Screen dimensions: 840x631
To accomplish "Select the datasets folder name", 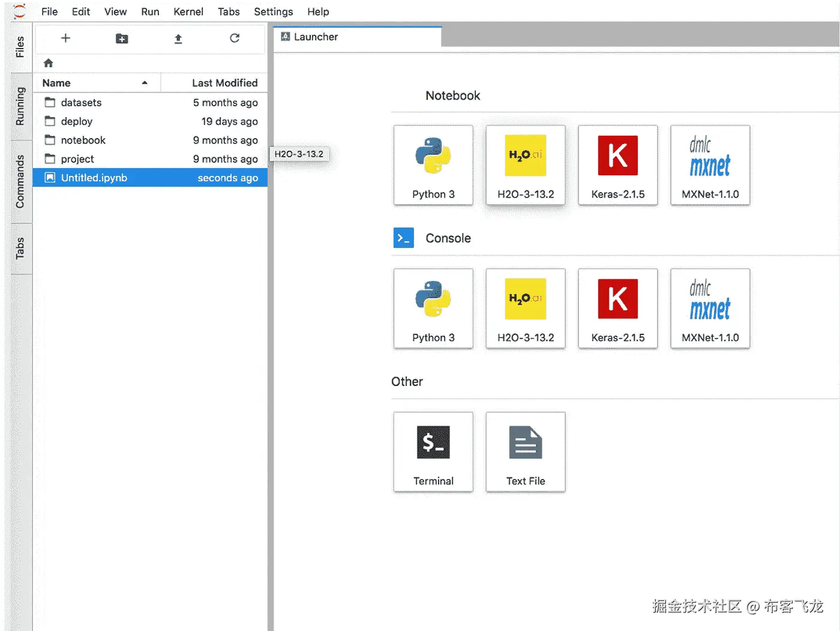I will 81,103.
